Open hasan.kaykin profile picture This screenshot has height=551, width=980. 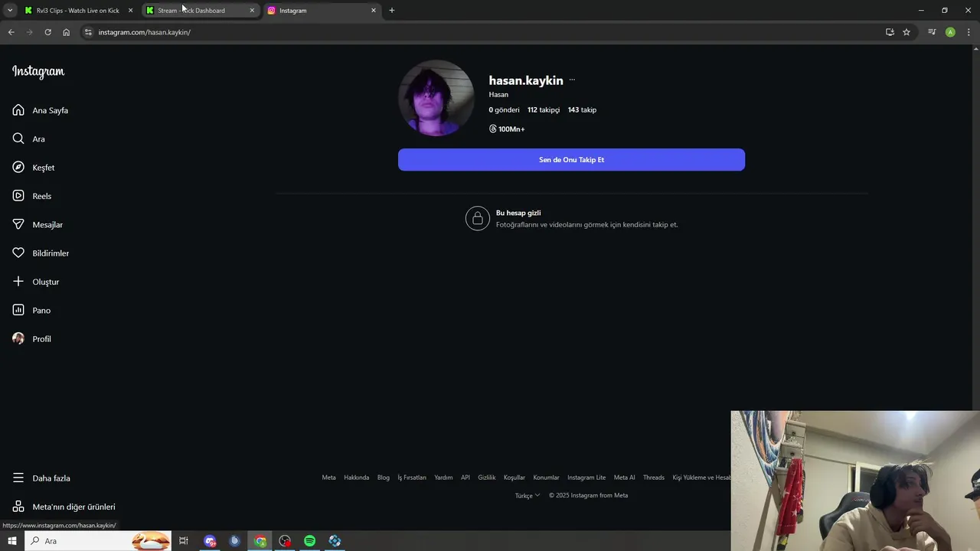436,98
